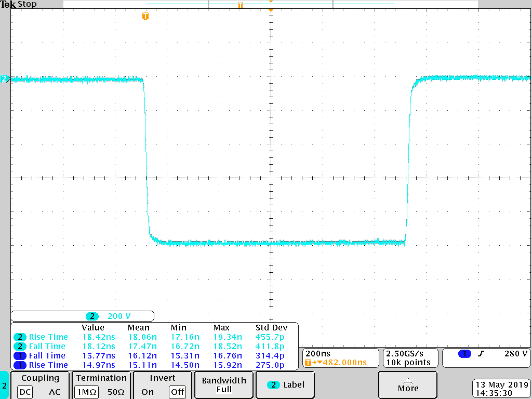Switch coupling to AC

[55, 392]
